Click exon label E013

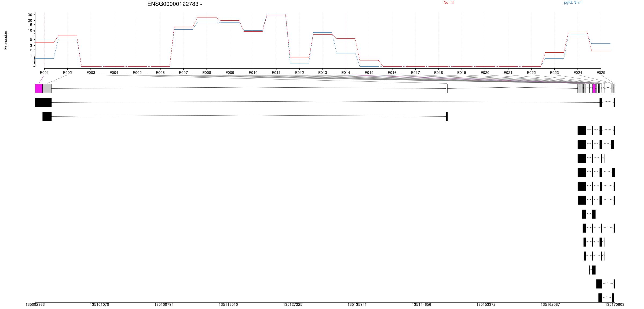323,73
